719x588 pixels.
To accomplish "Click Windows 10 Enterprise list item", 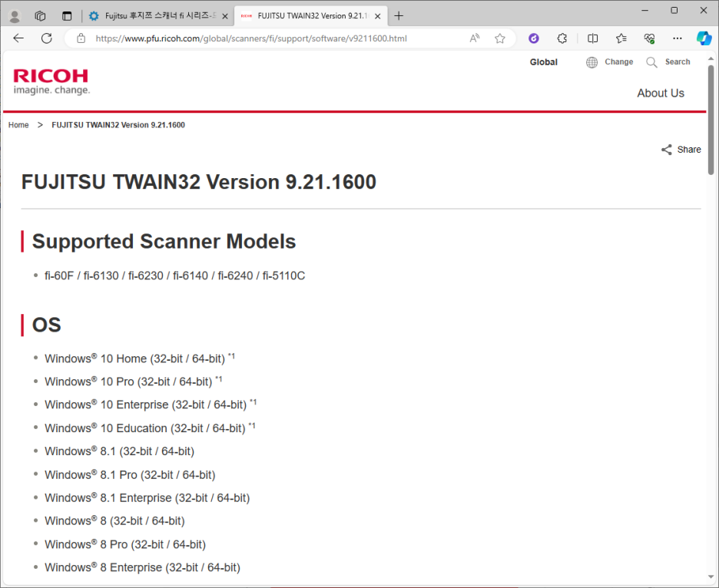I will coord(151,405).
